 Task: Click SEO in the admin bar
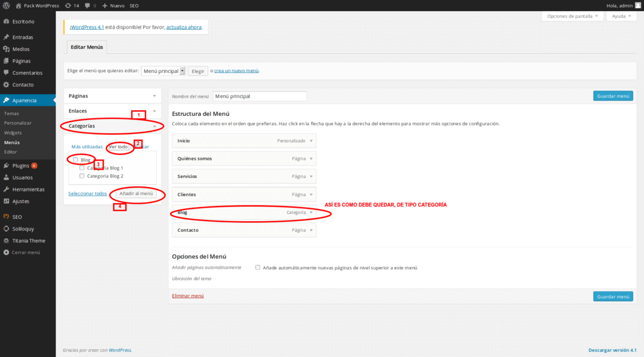[134, 6]
